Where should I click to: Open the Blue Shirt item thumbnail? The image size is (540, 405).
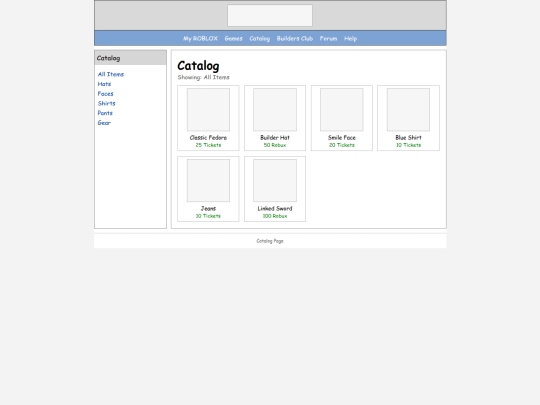pyautogui.click(x=408, y=110)
